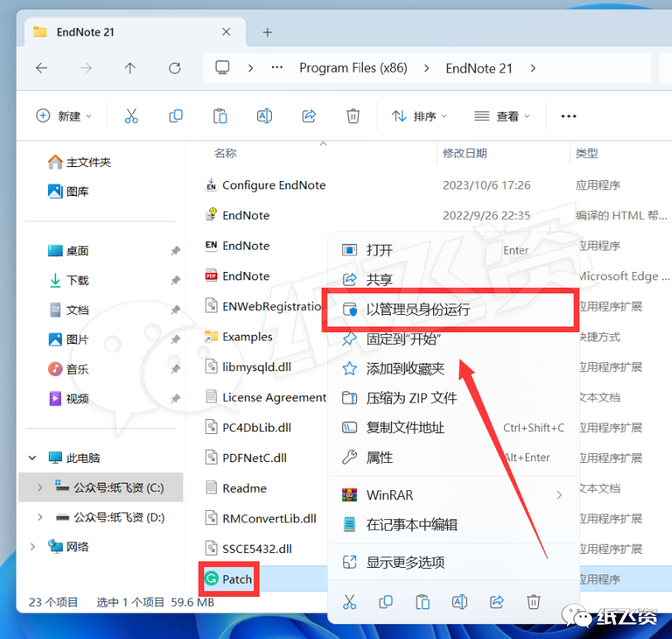The height and width of the screenshot is (639, 672).
Task: Click the Rename icon in the toolbar
Action: [x=265, y=116]
